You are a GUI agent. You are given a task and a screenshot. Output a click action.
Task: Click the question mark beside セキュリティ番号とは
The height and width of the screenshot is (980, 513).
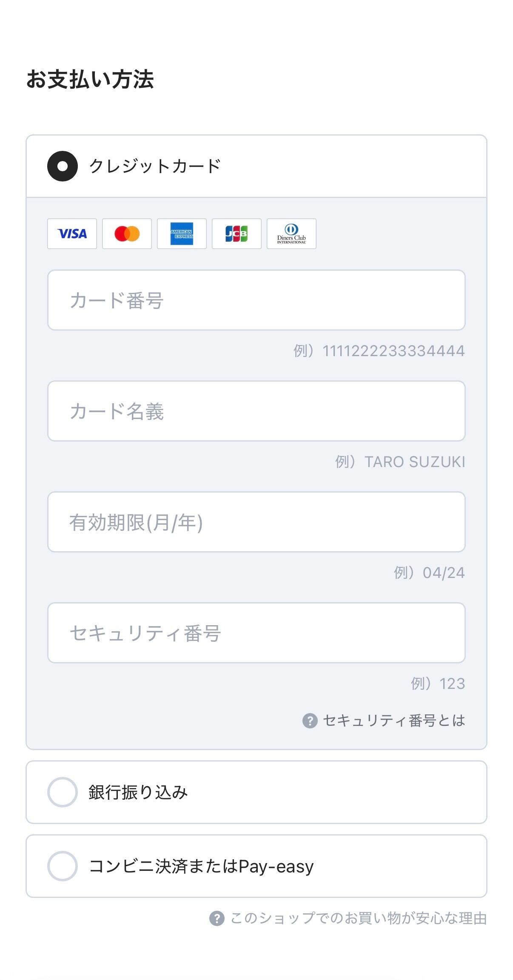click(x=310, y=721)
